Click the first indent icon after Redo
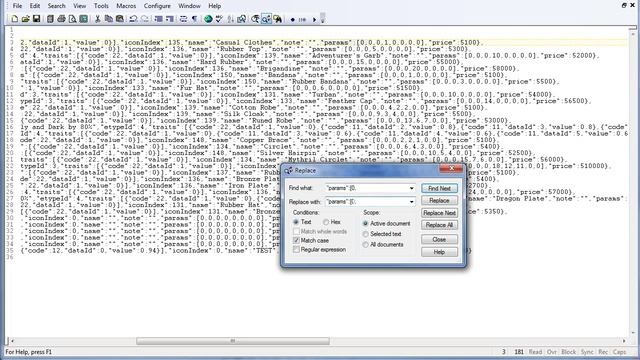 click(158, 19)
